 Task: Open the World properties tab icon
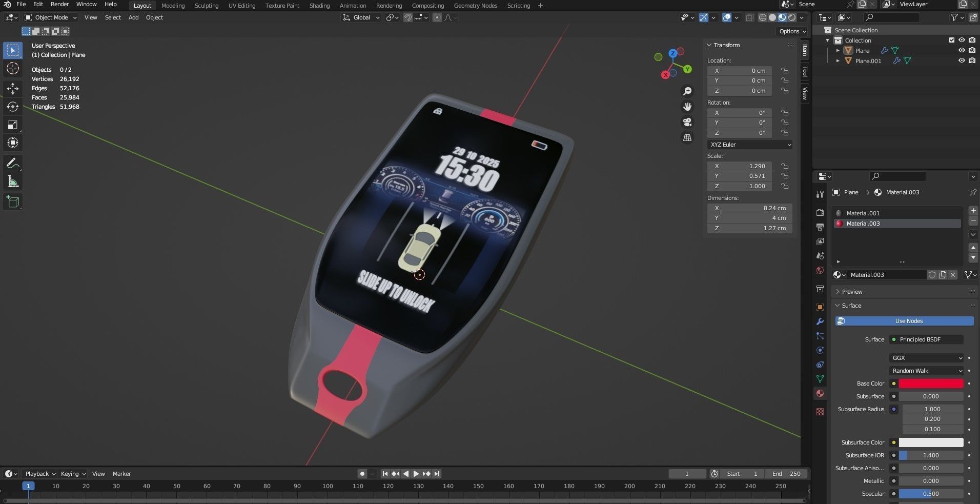tap(820, 270)
